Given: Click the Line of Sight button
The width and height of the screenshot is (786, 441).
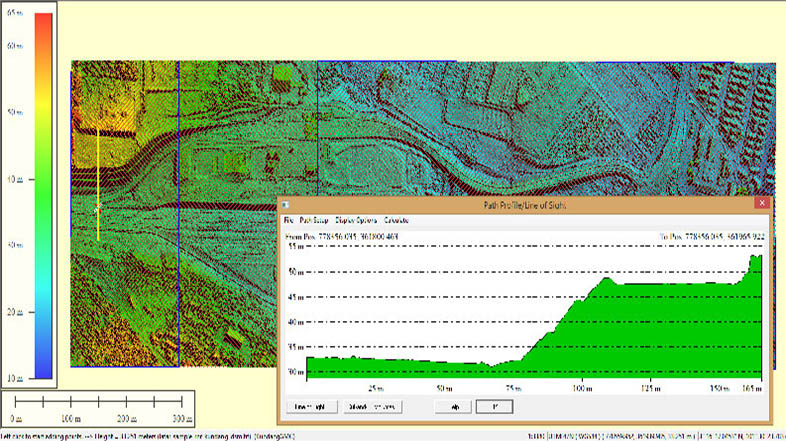Looking at the screenshot, I should [310, 406].
